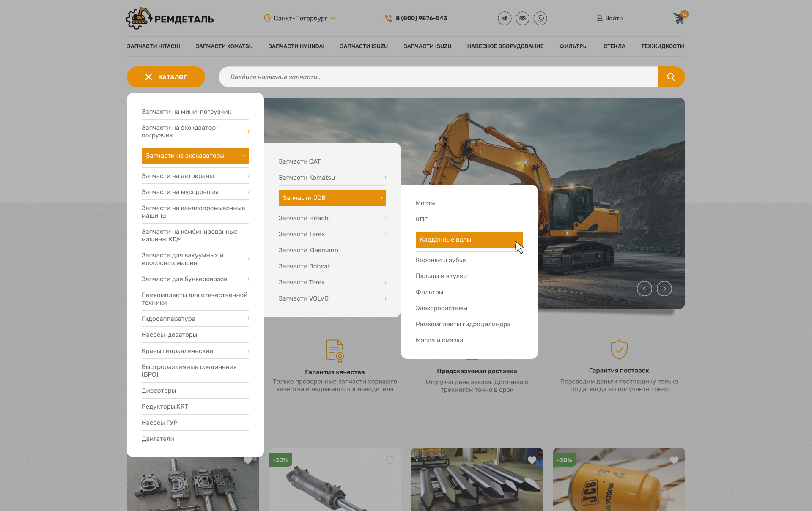The width and height of the screenshot is (812, 511).
Task: Open Запчасти Hyundai in top navigation
Action: (296, 46)
